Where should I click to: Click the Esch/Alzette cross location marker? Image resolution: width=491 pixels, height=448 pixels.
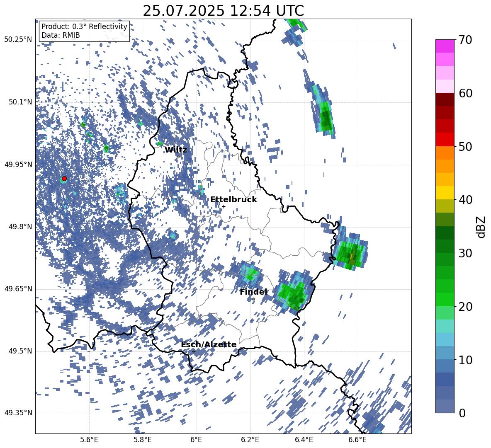pyautogui.click(x=194, y=351)
